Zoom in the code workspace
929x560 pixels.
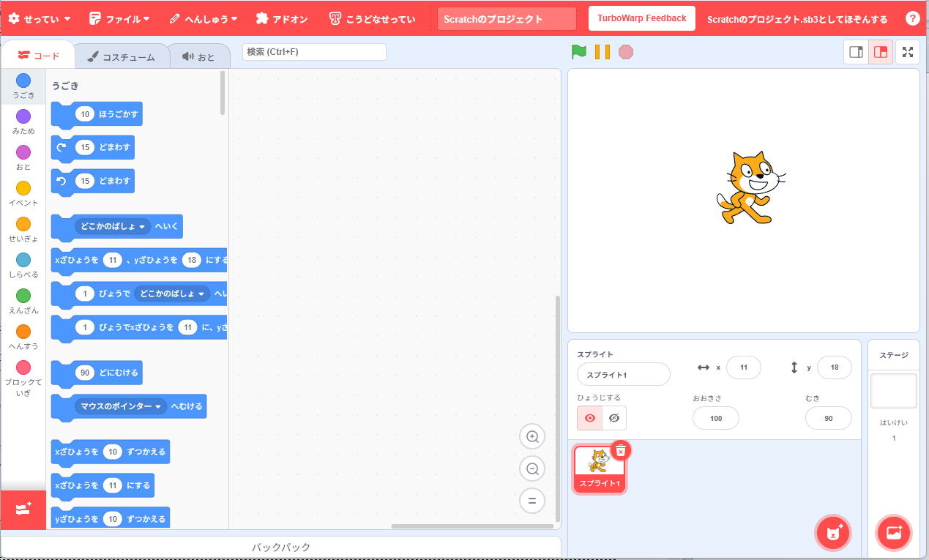[x=532, y=437]
